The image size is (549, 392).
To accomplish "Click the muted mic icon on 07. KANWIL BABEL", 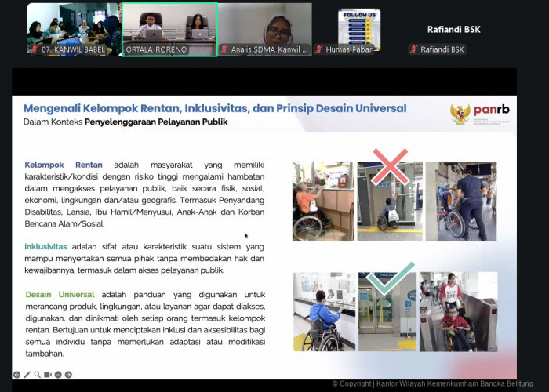I will click(x=35, y=49).
